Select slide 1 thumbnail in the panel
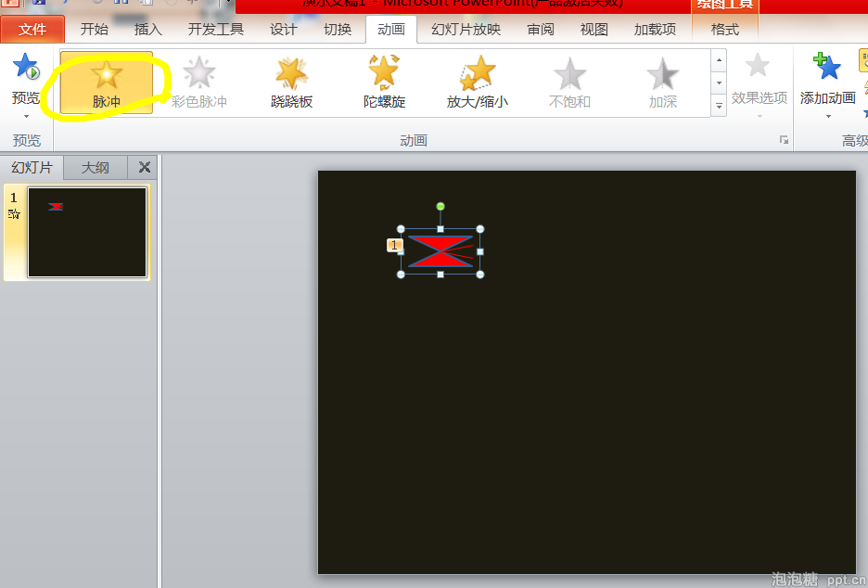Viewport: 868px width, 588px height. (x=87, y=232)
